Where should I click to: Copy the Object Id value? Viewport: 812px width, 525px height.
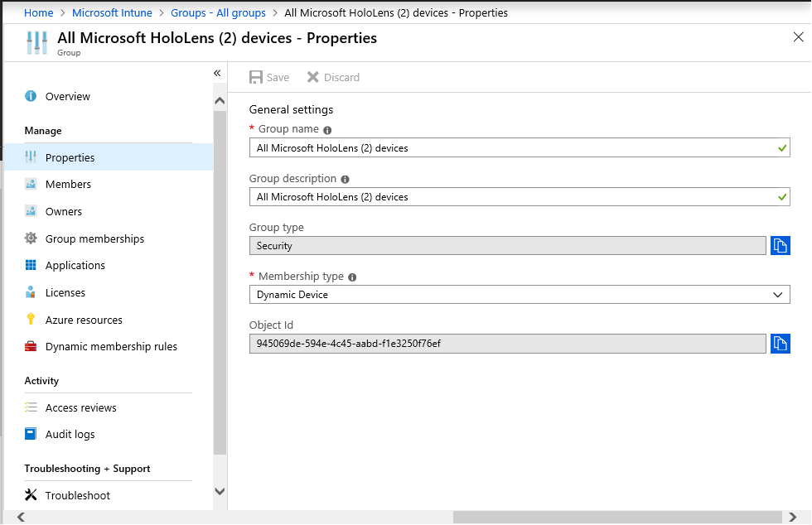(780, 344)
